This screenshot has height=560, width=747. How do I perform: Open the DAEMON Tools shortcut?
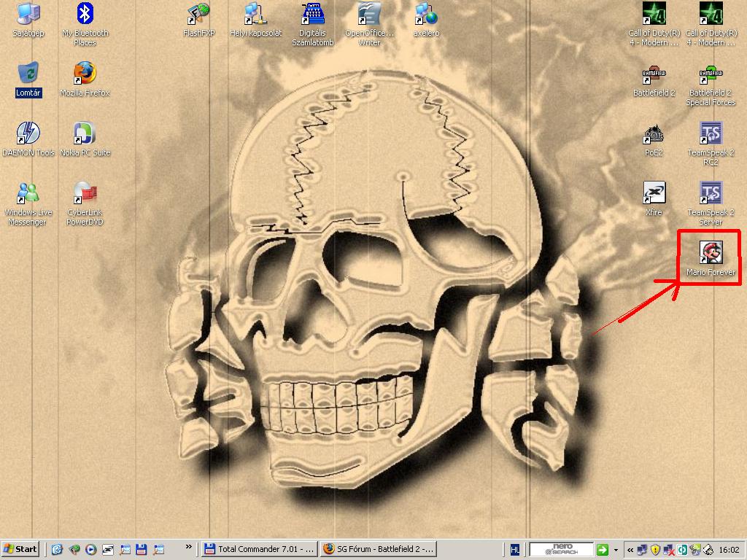click(x=28, y=133)
